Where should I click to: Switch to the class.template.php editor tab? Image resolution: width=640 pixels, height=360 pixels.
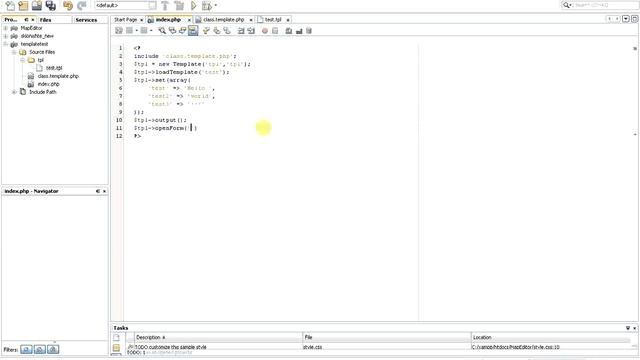pyautogui.click(x=223, y=20)
